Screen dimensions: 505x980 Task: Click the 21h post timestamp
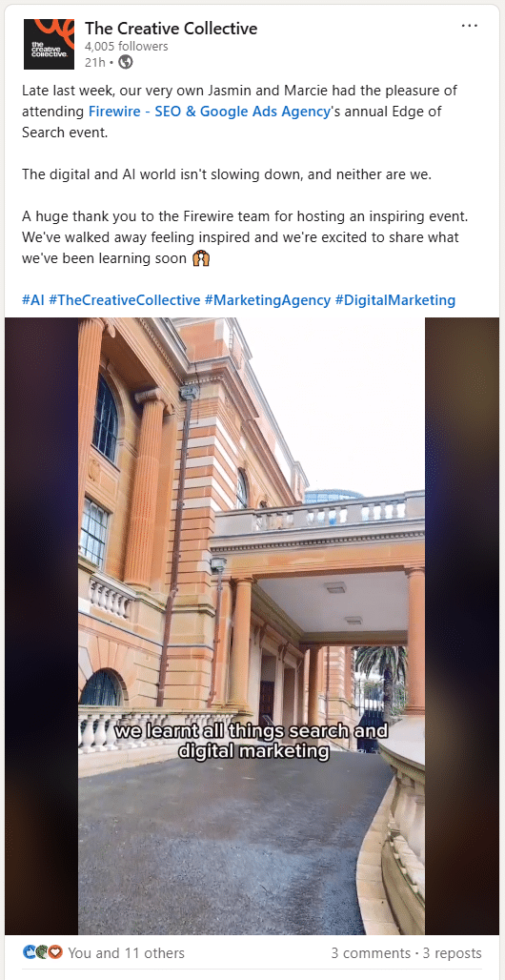94,62
